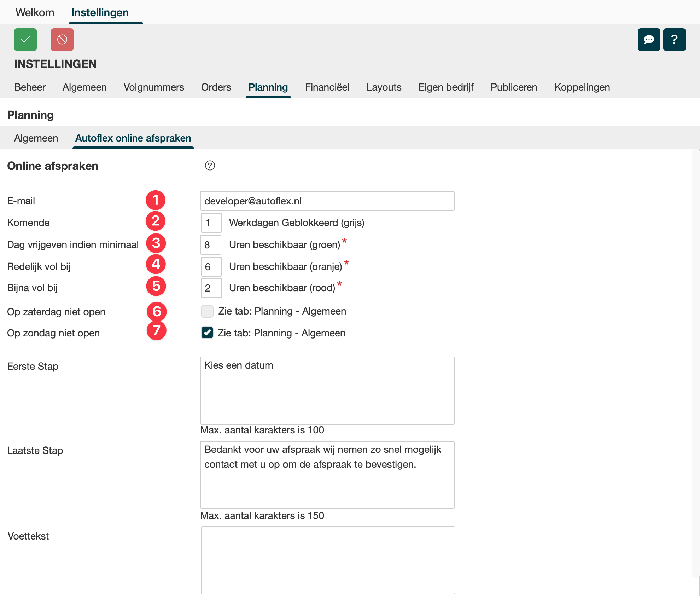
Task: Open the question mark help button
Action: 674,40
